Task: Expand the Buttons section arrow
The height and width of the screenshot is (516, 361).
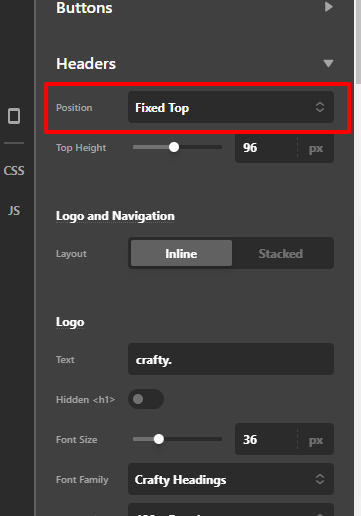Action: point(329,7)
